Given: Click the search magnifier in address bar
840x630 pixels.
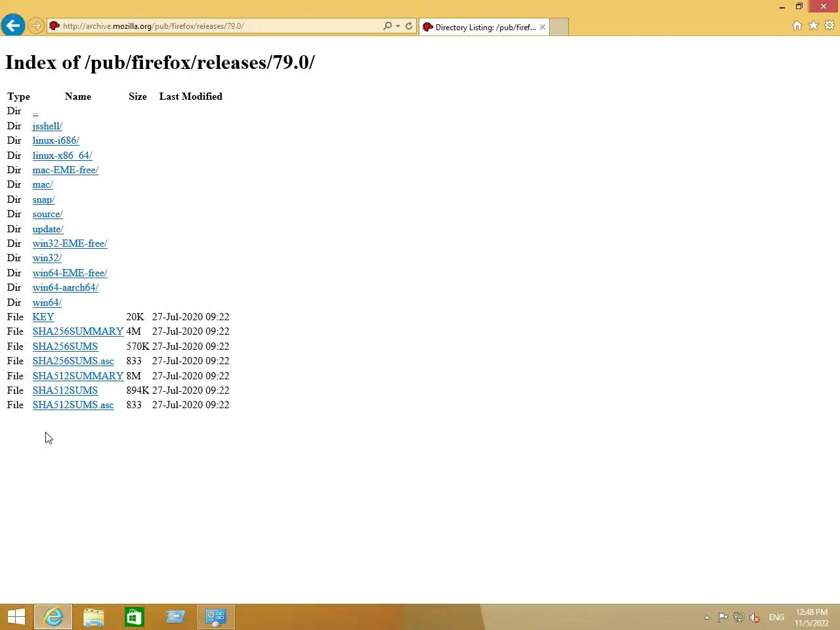Looking at the screenshot, I should click(x=387, y=26).
